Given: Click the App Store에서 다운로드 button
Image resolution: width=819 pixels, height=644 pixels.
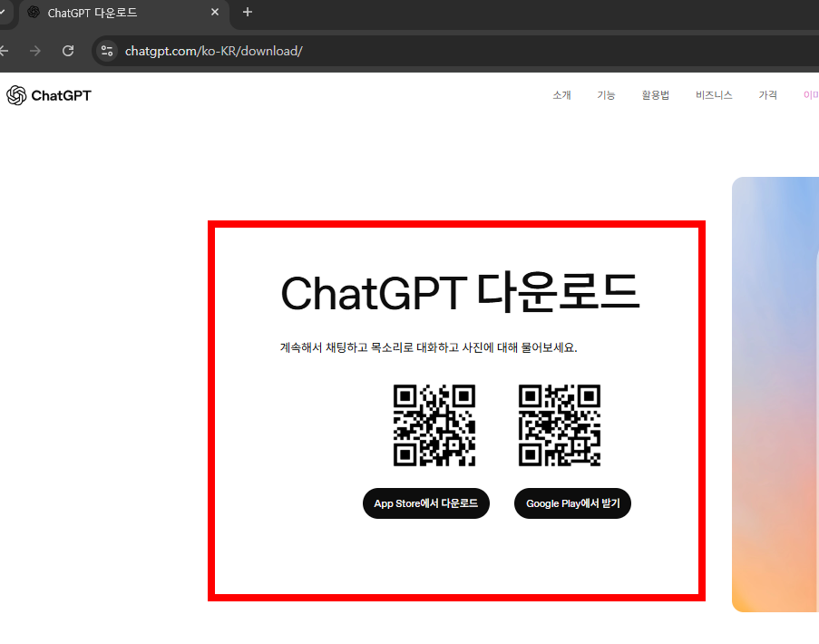Looking at the screenshot, I should [x=425, y=503].
